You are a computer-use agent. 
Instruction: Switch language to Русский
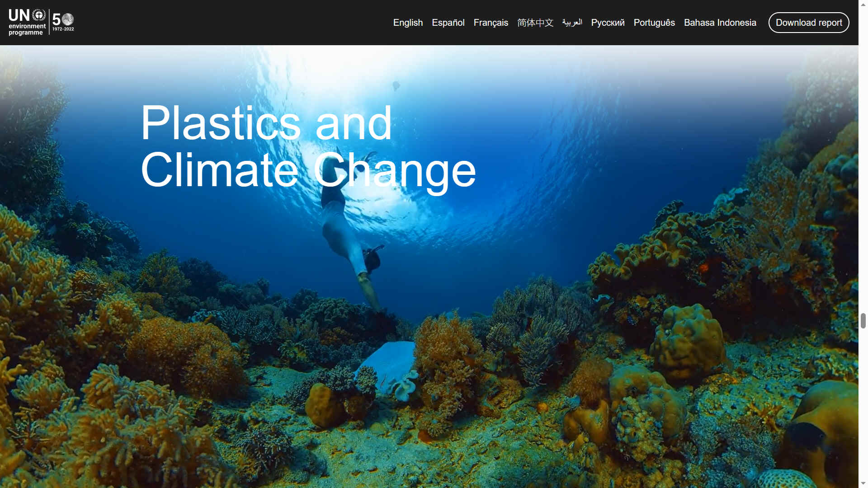[x=608, y=23]
